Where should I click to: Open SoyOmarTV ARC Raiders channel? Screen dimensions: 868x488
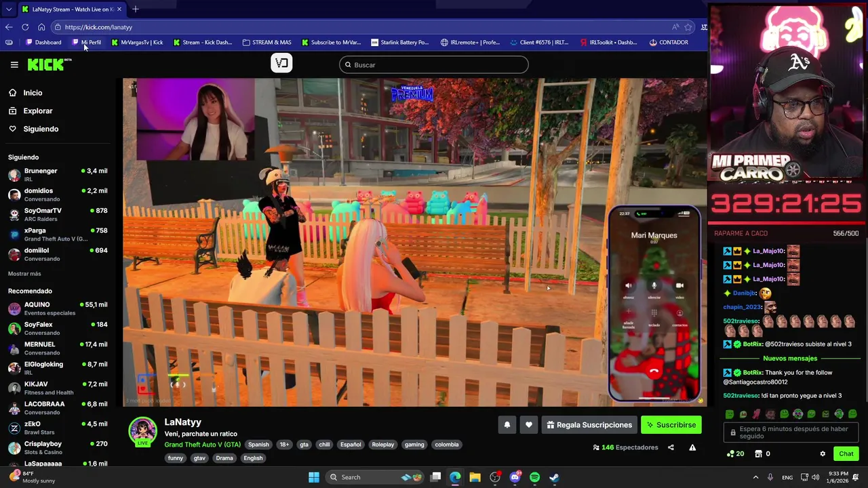click(58, 214)
